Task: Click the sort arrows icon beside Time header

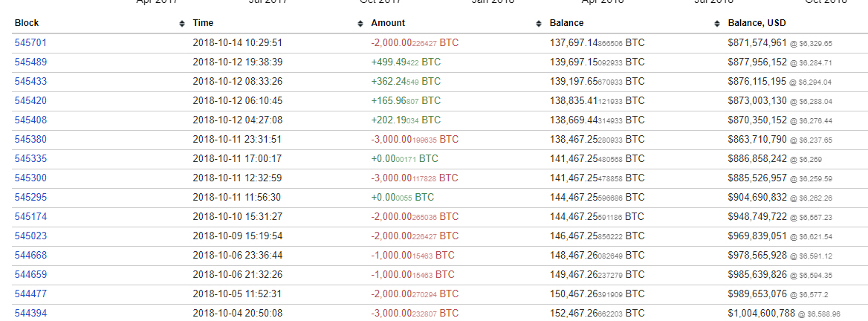Action: (x=360, y=24)
